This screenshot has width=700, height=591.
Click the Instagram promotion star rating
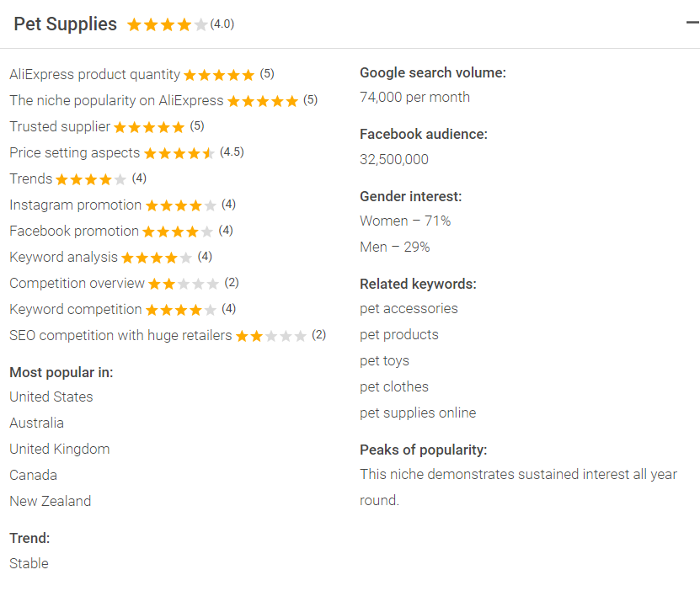click(x=180, y=205)
